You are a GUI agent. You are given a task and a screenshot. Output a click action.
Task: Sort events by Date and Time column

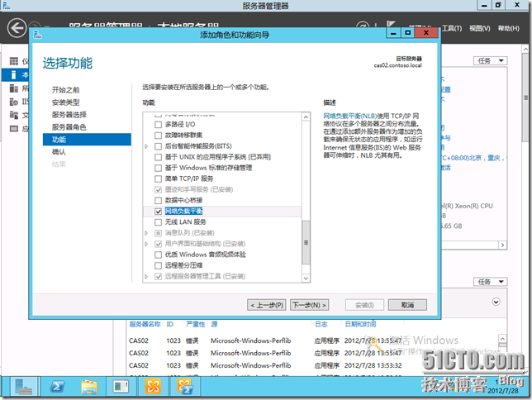click(360, 324)
